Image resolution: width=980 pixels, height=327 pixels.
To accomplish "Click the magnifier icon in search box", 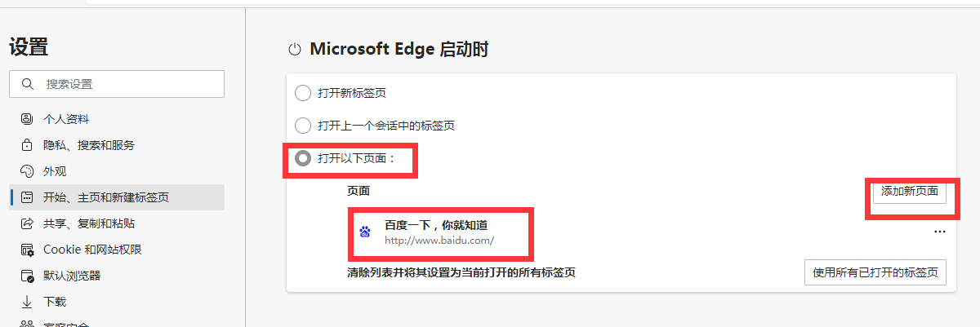I will point(28,84).
